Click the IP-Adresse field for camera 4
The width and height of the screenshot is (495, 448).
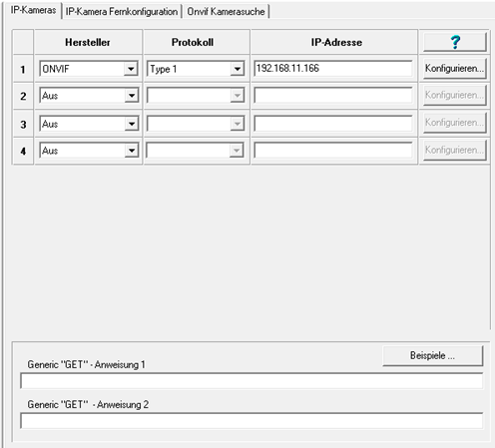click(333, 151)
